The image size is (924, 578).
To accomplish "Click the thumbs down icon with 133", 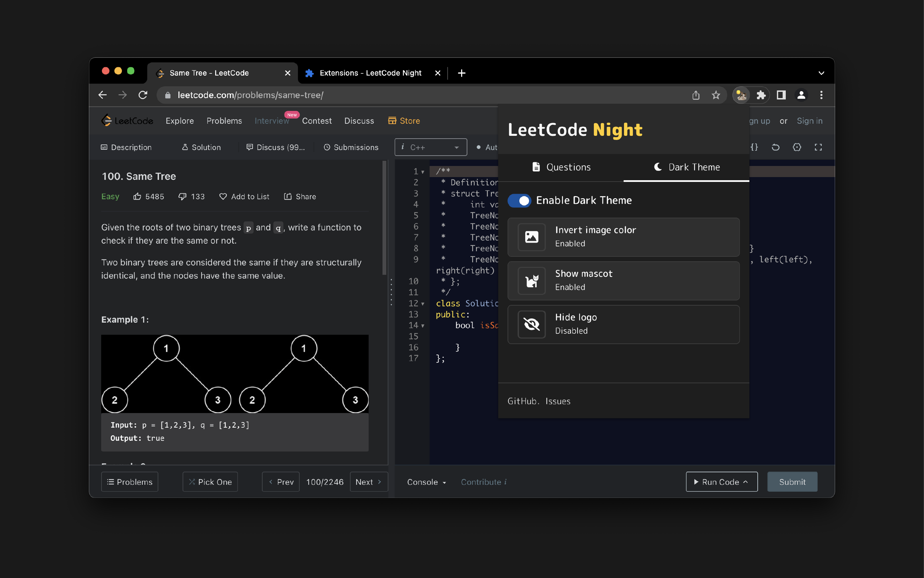I will (x=182, y=196).
